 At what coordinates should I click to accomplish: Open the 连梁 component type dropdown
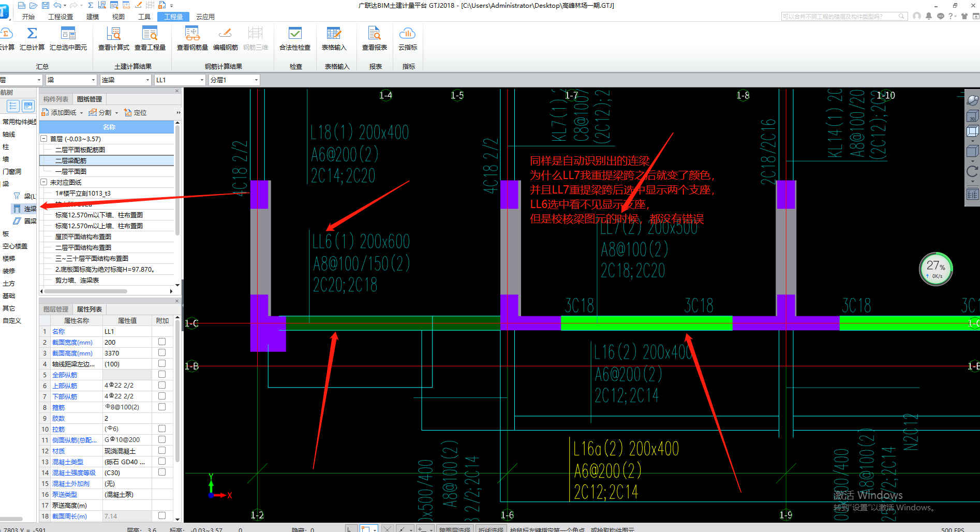147,80
